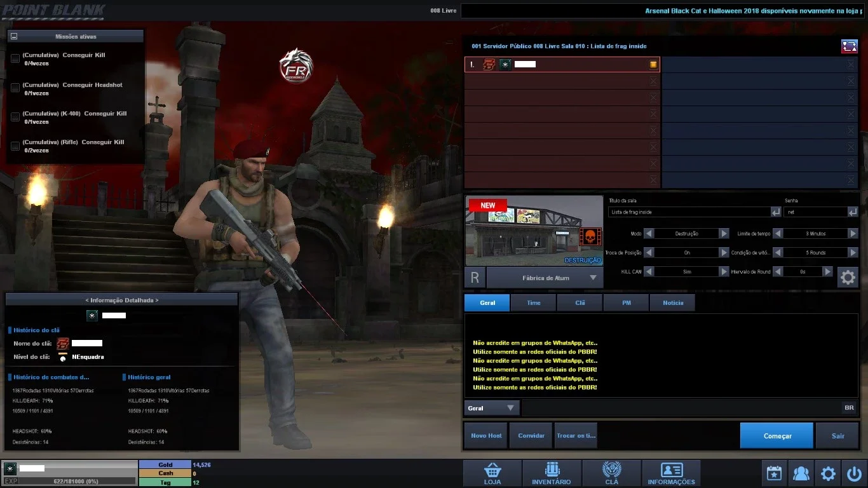The height and width of the screenshot is (488, 868).
Task: Click right arrow for Intervalo de Round
Action: (x=827, y=271)
